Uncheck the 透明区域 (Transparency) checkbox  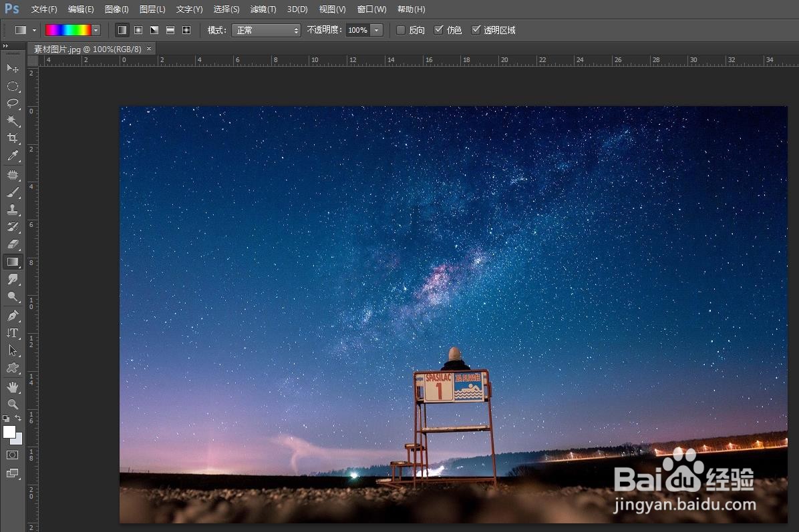[x=476, y=30]
